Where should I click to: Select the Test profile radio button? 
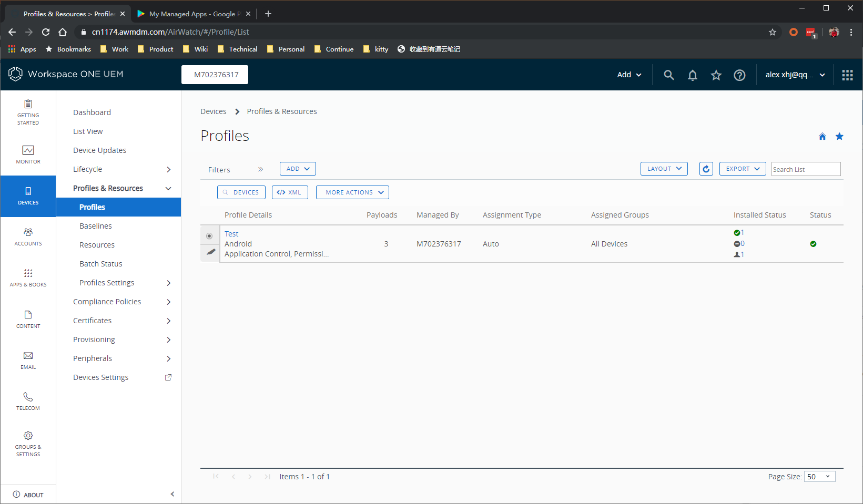(209, 236)
